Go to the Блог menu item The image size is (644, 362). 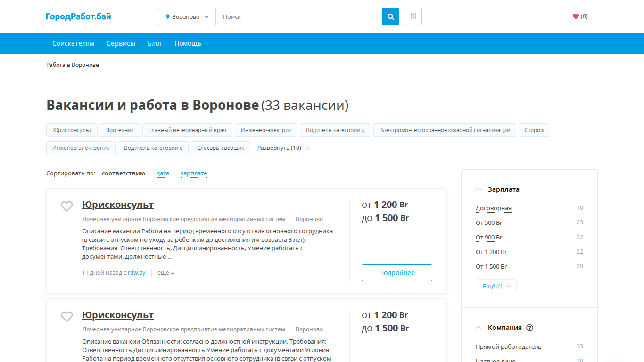click(155, 43)
